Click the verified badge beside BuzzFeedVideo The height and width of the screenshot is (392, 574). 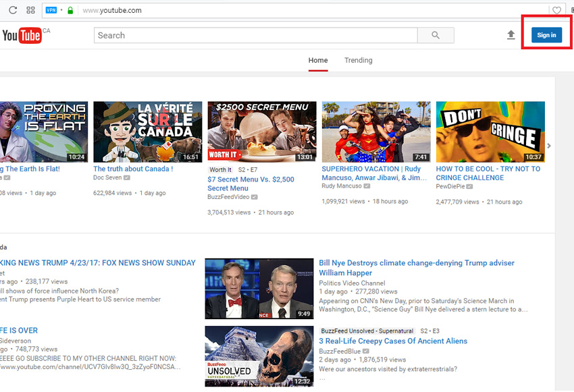click(x=255, y=197)
